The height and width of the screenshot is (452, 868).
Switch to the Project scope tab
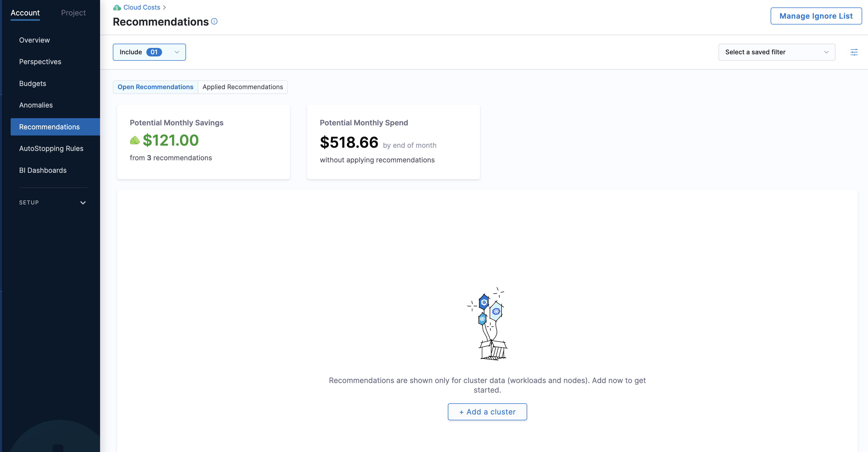point(73,13)
